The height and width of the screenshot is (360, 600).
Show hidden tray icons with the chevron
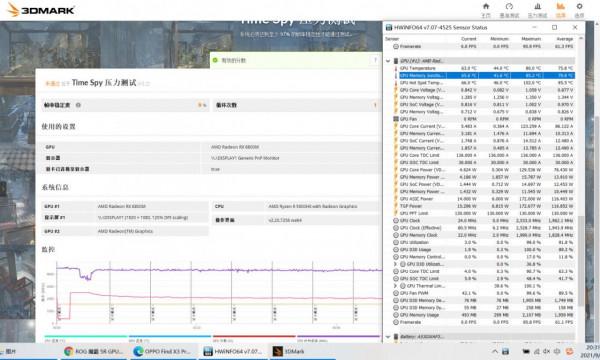click(495, 351)
